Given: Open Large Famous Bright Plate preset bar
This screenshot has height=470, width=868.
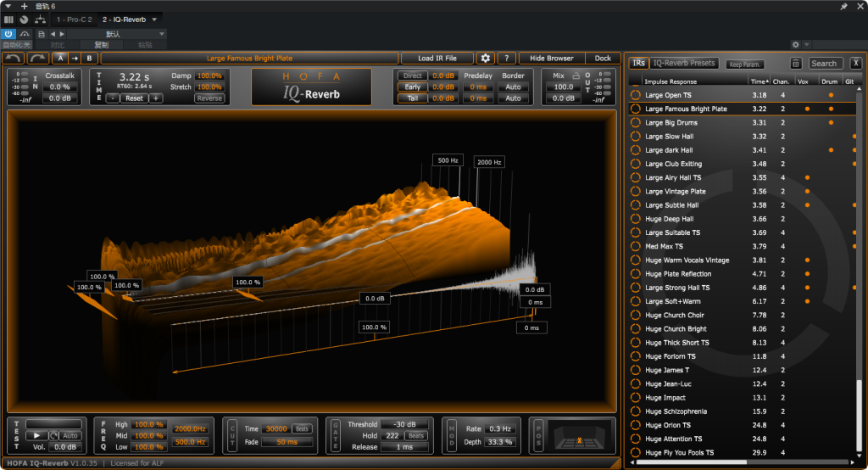Looking at the screenshot, I should 250,59.
